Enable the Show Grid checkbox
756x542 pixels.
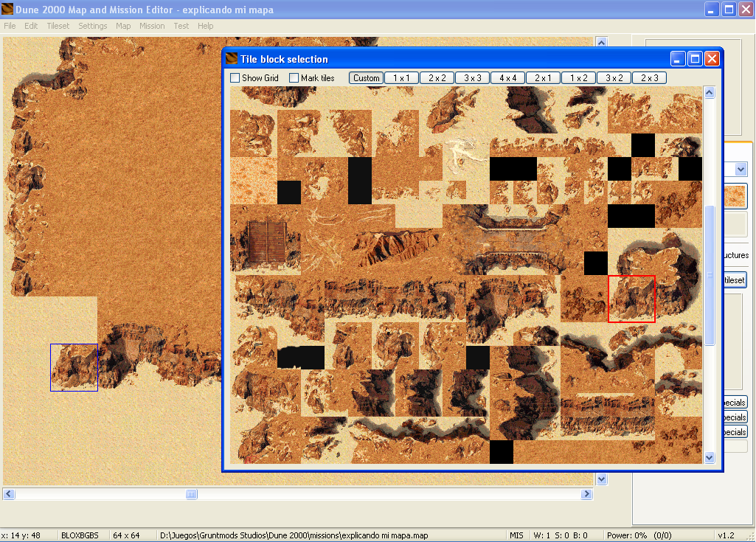coord(235,77)
